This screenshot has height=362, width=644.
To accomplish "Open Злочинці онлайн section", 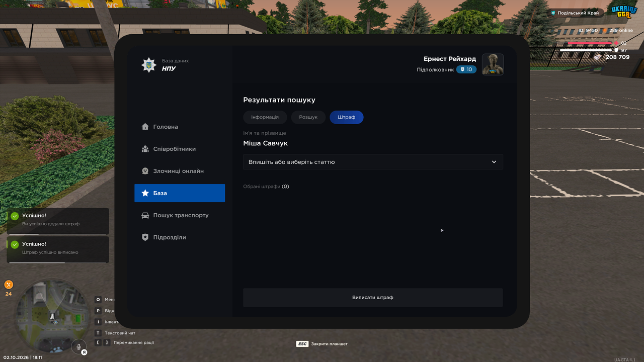I will 180,171.
